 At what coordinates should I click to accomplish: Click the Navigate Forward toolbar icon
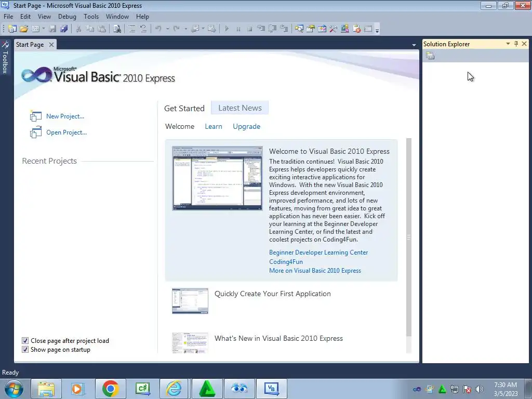click(212, 29)
